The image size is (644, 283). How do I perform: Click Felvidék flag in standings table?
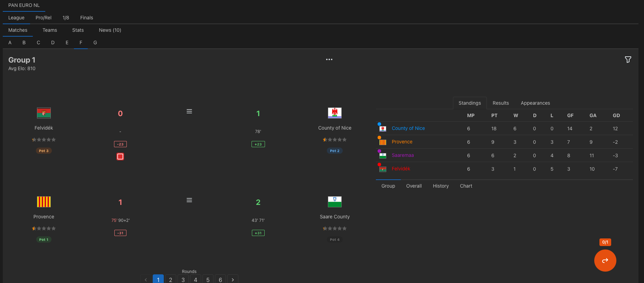[383, 169]
